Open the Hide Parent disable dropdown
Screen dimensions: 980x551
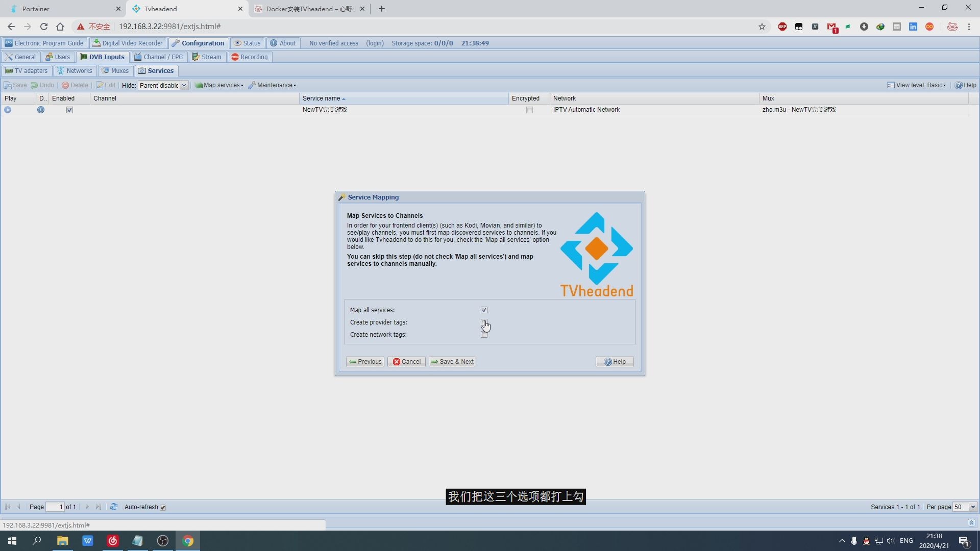(x=185, y=85)
